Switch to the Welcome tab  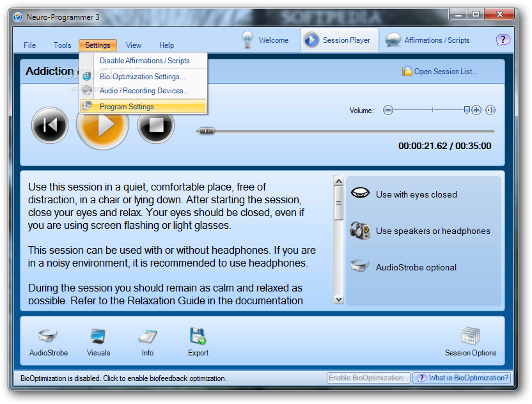point(265,40)
